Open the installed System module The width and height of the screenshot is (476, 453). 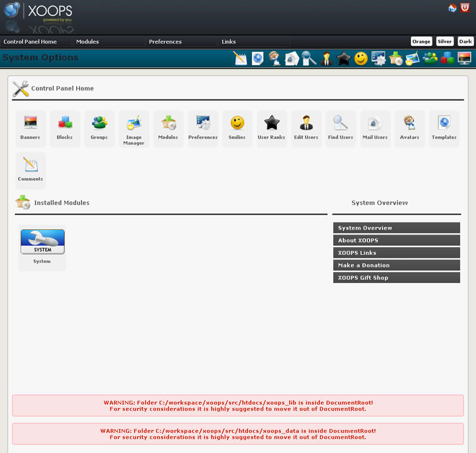click(x=42, y=248)
